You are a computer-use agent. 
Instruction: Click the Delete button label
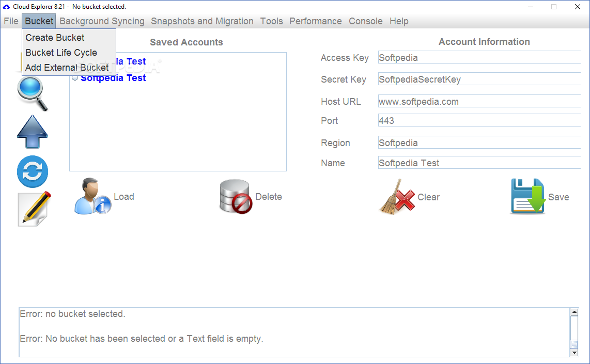[x=268, y=197]
